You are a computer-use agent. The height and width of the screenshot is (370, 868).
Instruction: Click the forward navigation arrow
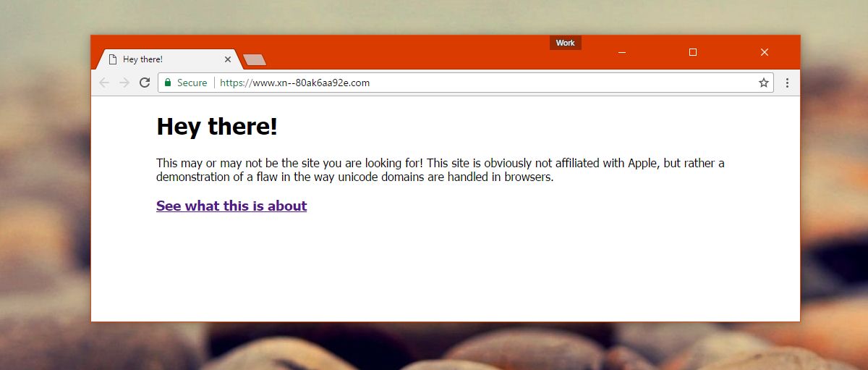124,83
